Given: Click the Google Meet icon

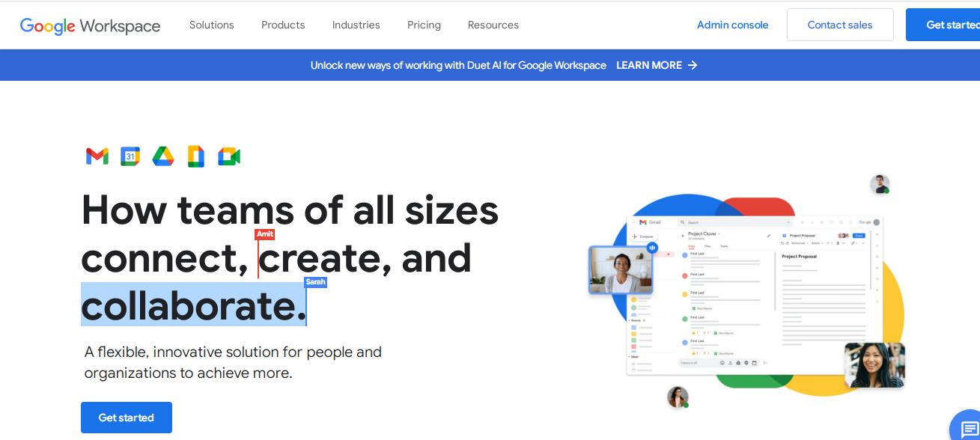Looking at the screenshot, I should point(229,156).
